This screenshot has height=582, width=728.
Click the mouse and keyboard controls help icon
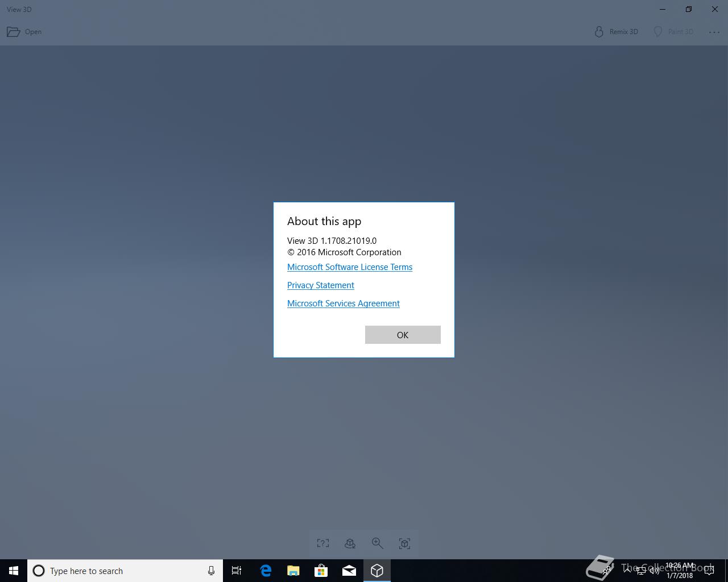coord(323,544)
